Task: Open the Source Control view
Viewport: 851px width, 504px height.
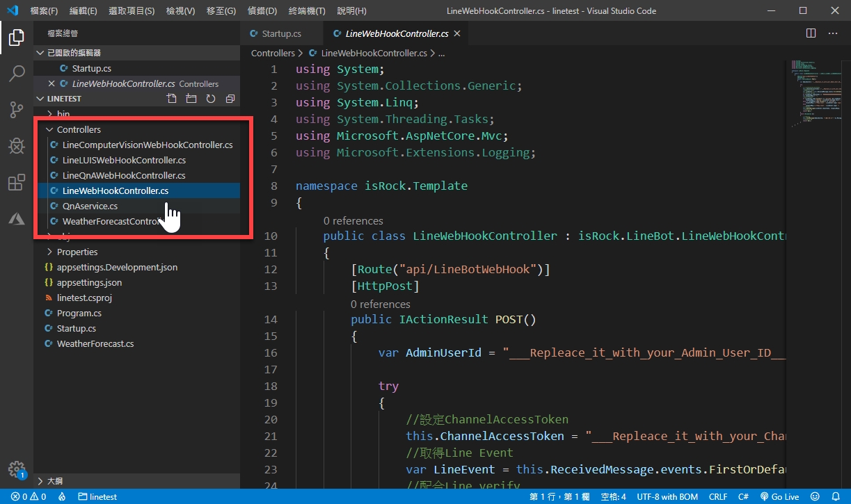Action: click(x=17, y=110)
